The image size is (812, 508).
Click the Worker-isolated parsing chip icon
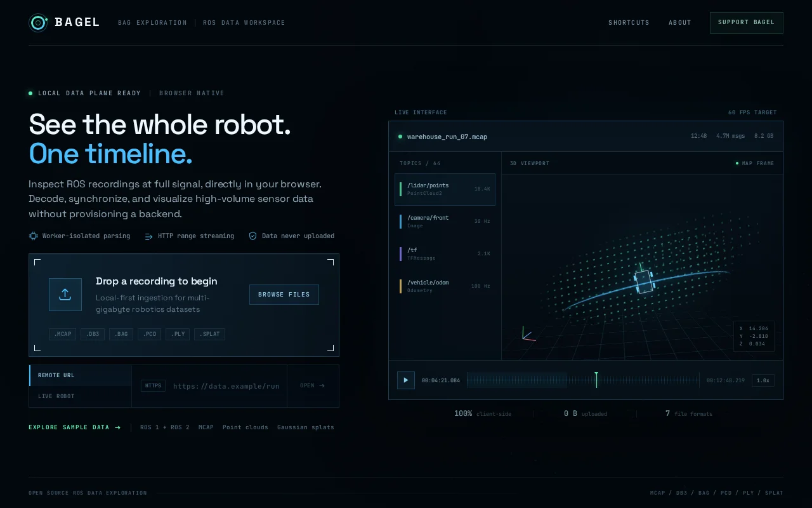click(34, 236)
